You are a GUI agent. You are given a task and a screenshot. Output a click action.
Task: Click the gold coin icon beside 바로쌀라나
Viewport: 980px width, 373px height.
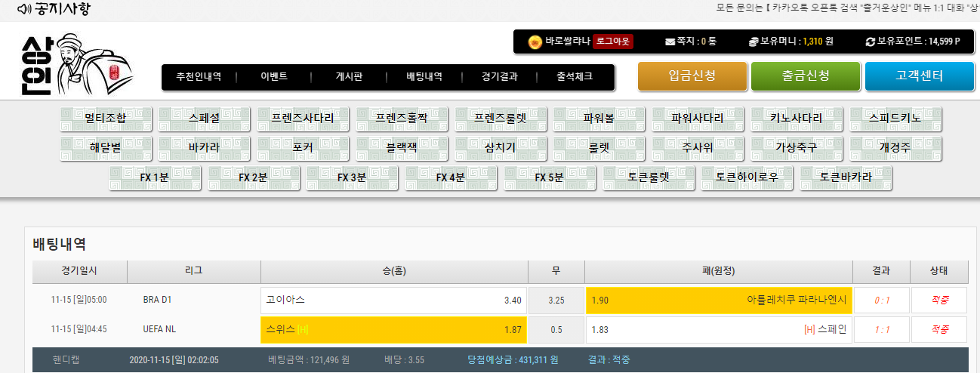tap(535, 42)
